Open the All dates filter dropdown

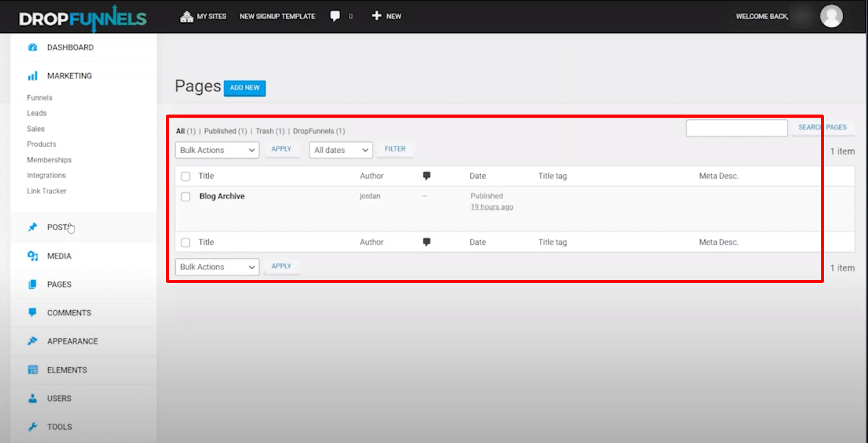pos(341,150)
